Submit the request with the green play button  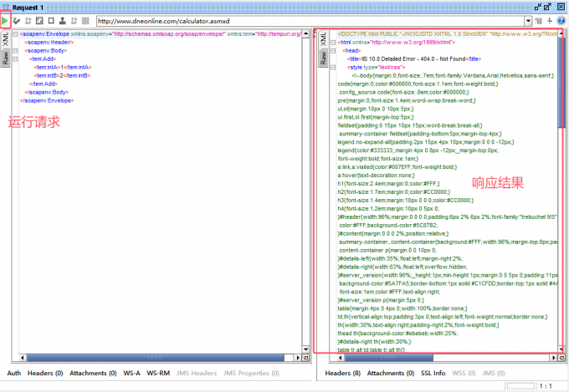point(5,21)
